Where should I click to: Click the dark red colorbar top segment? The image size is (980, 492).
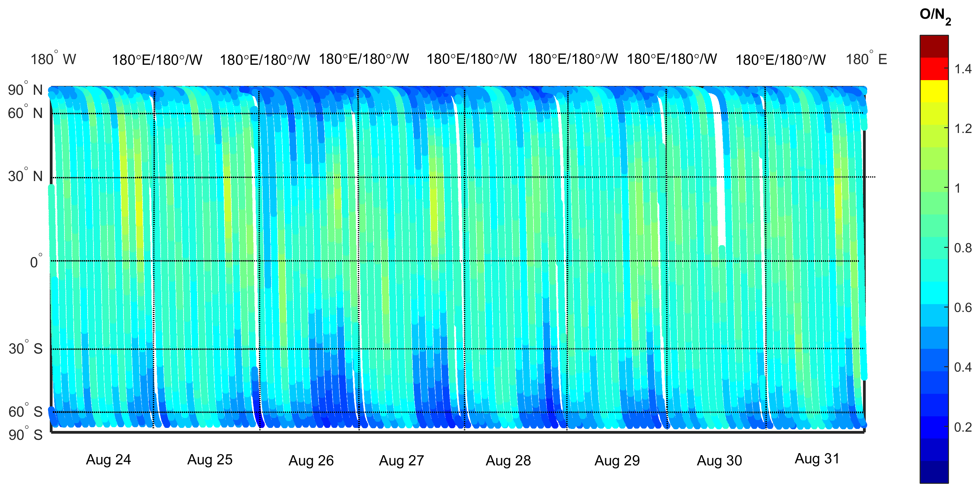click(x=934, y=46)
